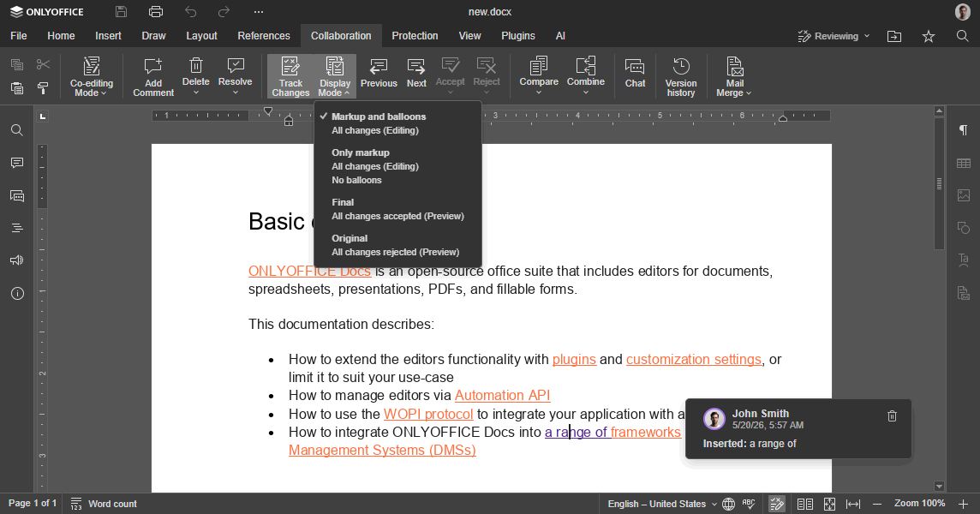
Task: Expand Delete comments dropdown arrow
Action: [x=195, y=93]
